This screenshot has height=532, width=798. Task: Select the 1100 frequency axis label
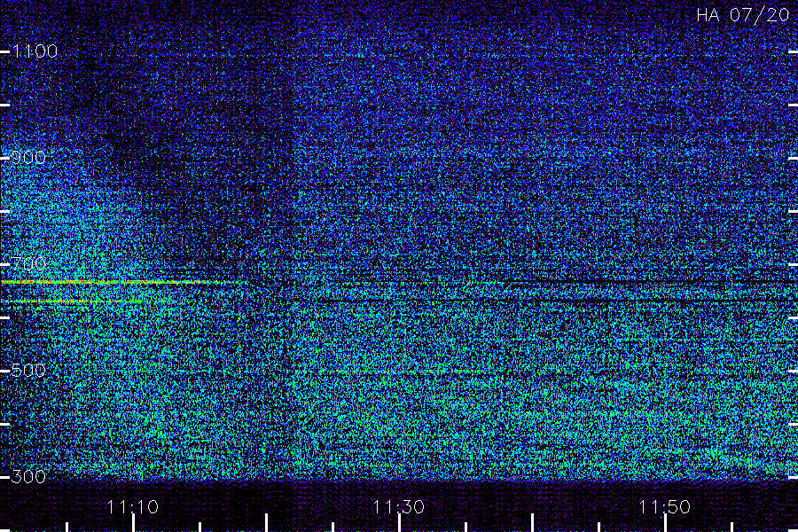pos(35,51)
